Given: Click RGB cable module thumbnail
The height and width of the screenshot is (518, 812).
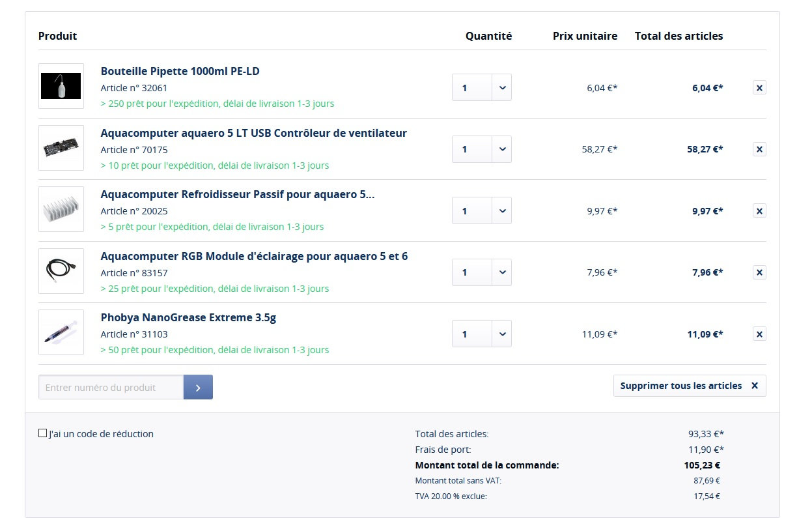Looking at the screenshot, I should (x=61, y=270).
